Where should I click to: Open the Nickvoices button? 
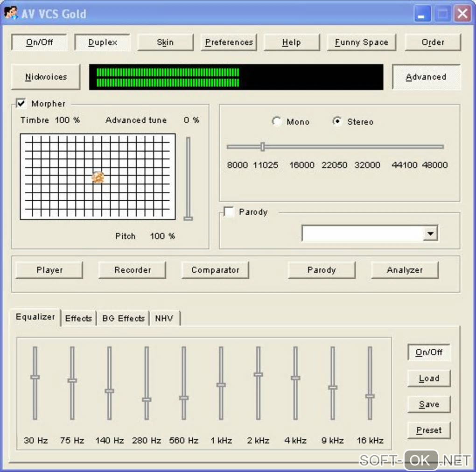pos(46,77)
